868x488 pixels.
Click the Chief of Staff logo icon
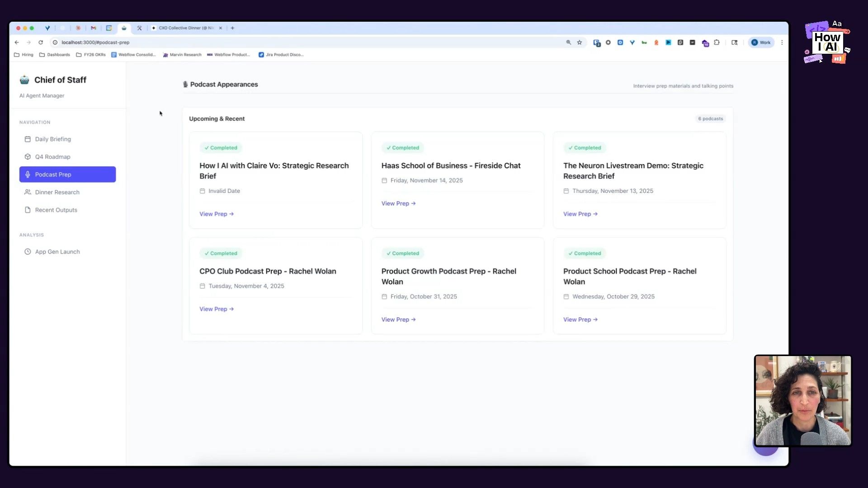click(x=24, y=80)
